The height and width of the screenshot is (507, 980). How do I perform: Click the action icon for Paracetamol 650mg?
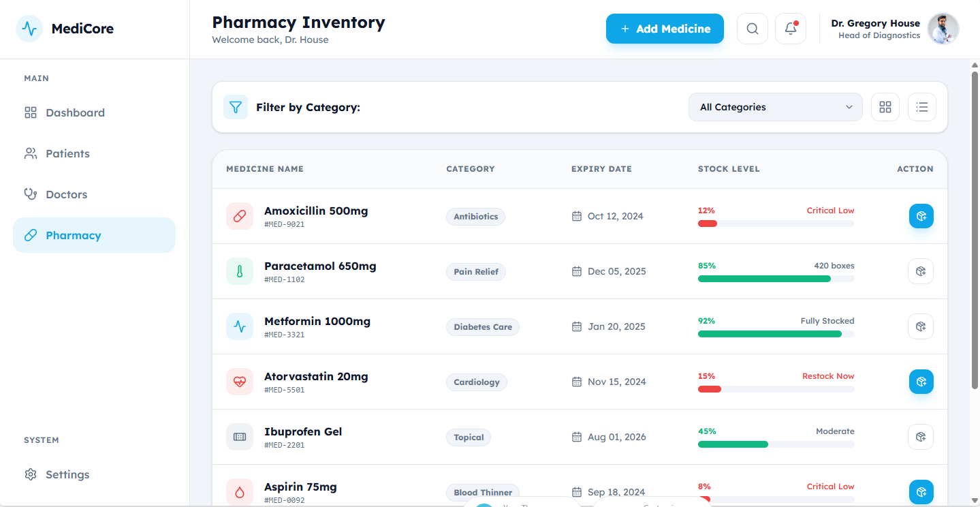[x=921, y=271]
